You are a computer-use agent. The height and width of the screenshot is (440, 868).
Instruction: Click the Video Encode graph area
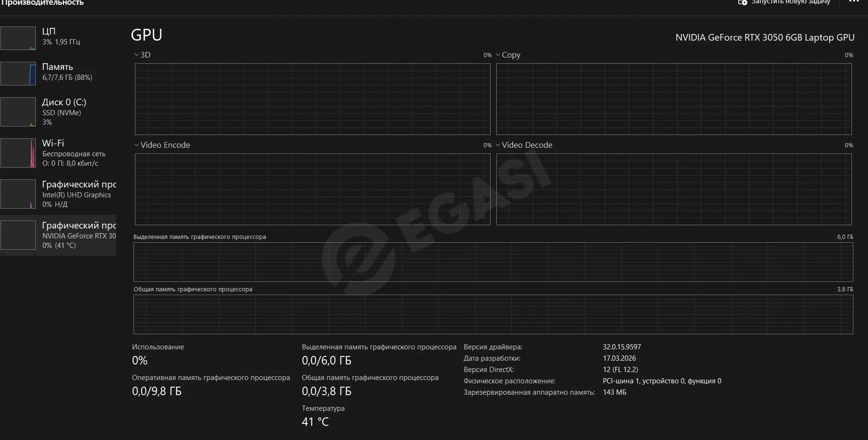click(x=313, y=189)
